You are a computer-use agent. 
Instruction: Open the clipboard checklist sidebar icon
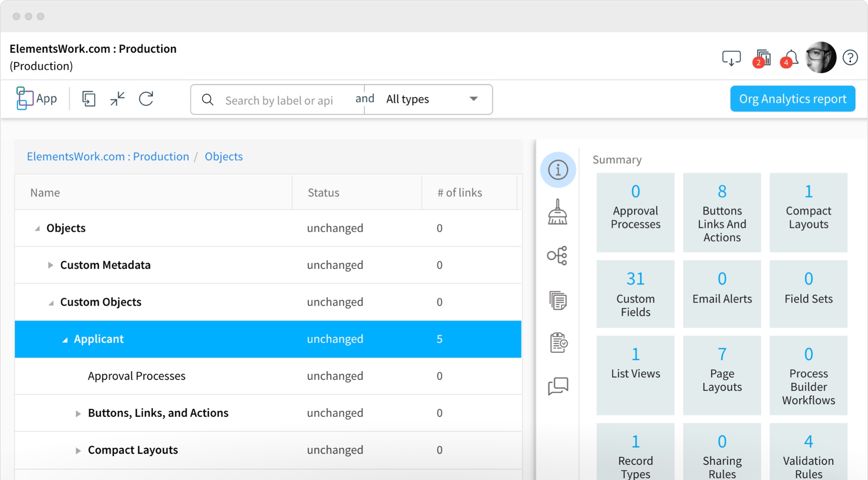558,343
